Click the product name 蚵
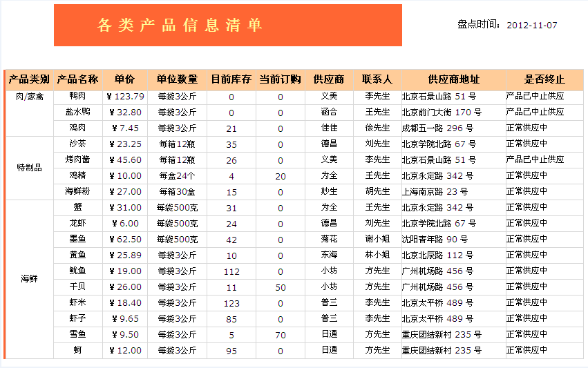The height and width of the screenshot is (368, 588). (x=77, y=350)
